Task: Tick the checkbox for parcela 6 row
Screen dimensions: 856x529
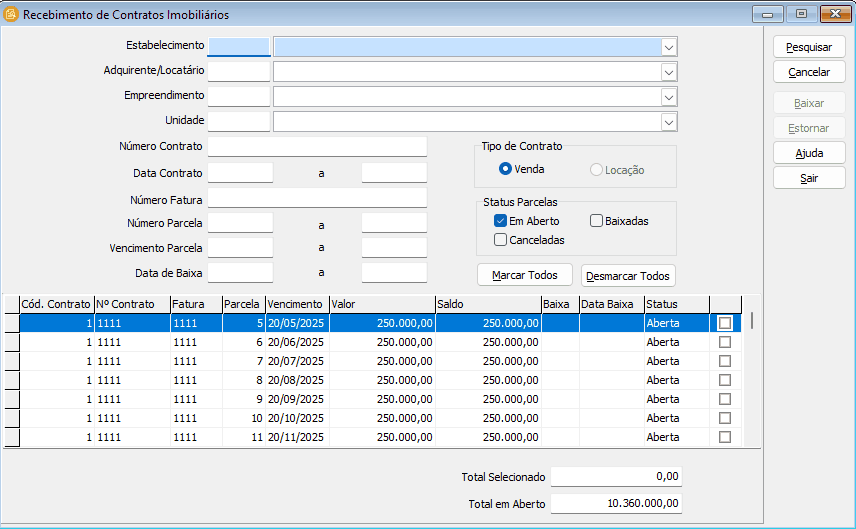Action: [725, 342]
